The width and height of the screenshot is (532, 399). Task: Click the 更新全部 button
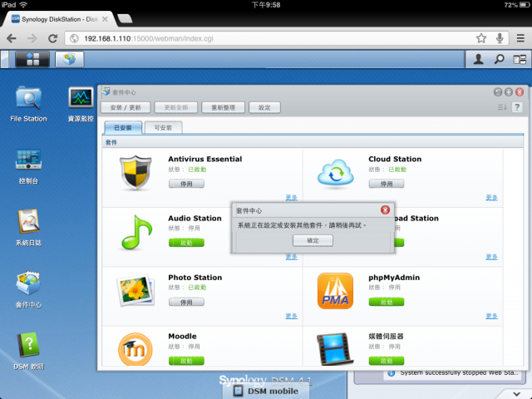pyautogui.click(x=176, y=107)
